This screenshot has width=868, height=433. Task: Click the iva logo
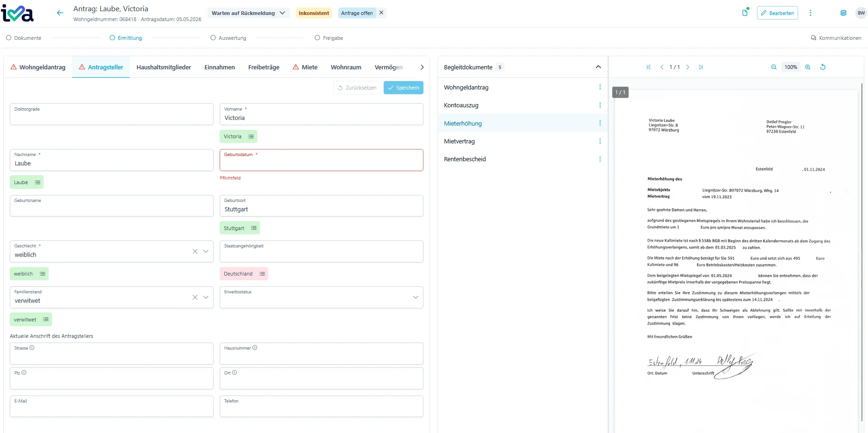pos(17,13)
